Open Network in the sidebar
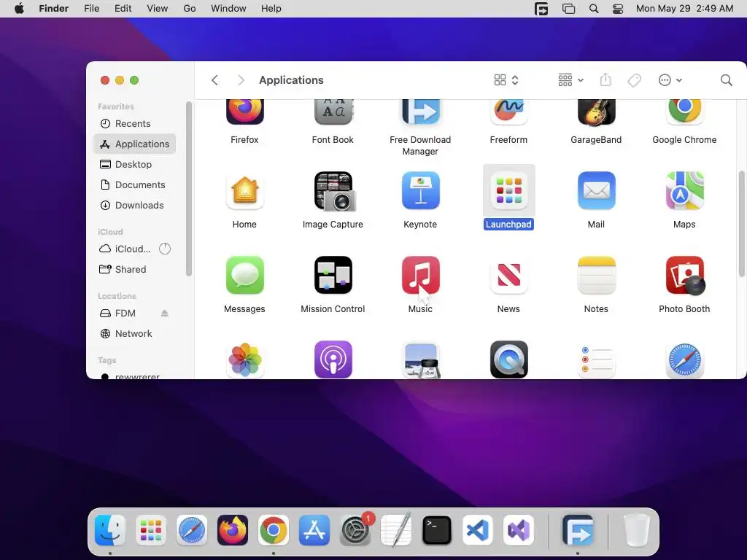 tap(135, 333)
